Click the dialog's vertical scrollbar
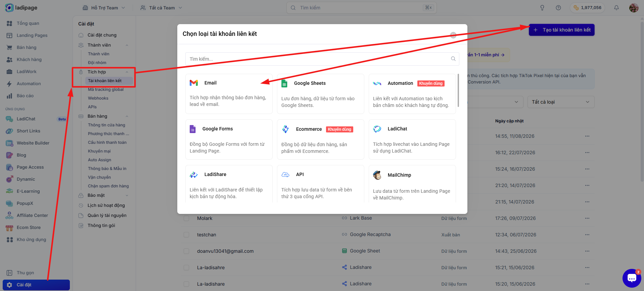This screenshot has width=644, height=291. (x=458, y=91)
